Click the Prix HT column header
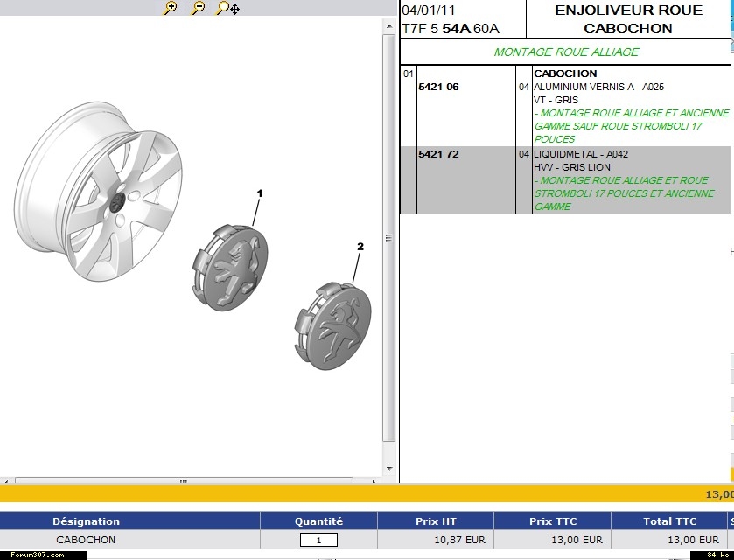The height and width of the screenshot is (560, 734). click(436, 521)
